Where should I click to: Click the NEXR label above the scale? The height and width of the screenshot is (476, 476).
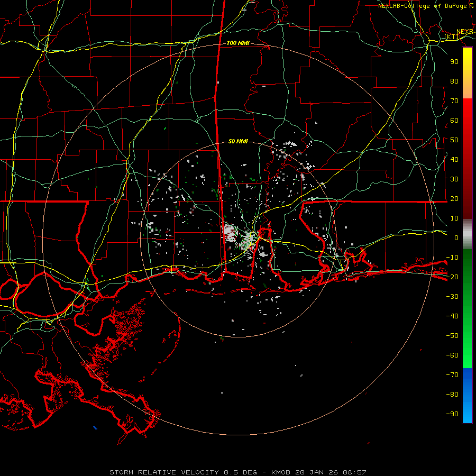465,32
